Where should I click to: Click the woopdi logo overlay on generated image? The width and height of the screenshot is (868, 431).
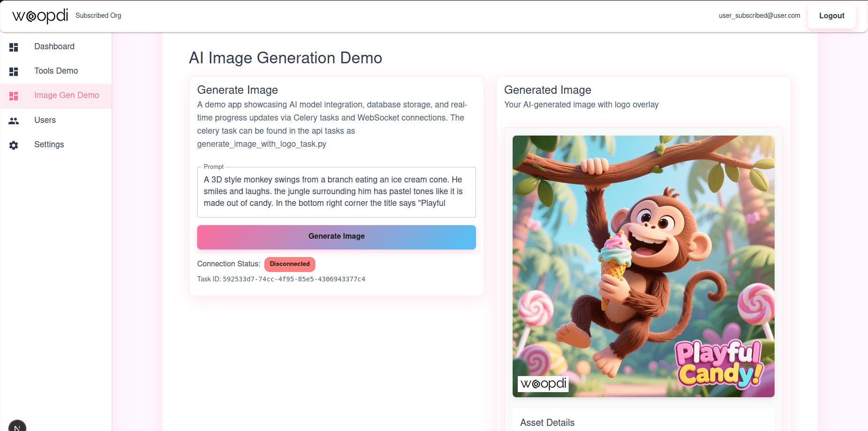tap(543, 384)
